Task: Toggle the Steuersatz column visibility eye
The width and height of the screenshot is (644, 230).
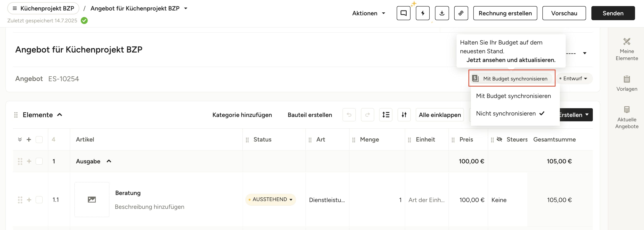Action: 499,140
